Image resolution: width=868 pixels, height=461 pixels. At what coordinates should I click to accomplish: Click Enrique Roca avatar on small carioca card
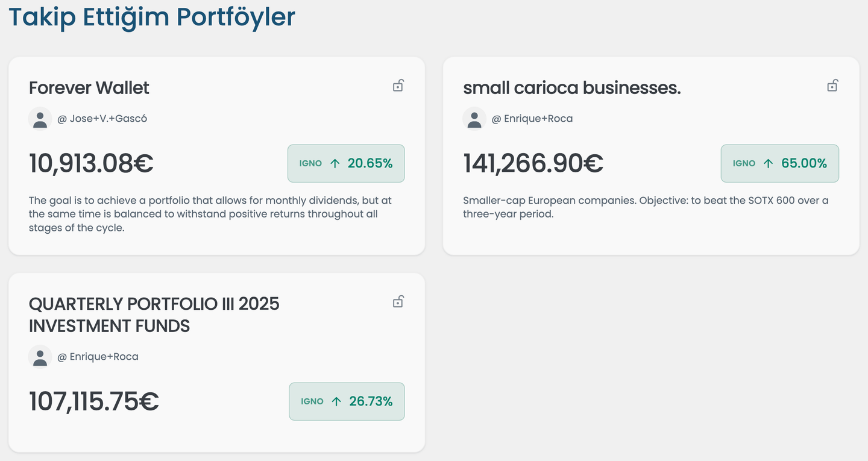(474, 119)
